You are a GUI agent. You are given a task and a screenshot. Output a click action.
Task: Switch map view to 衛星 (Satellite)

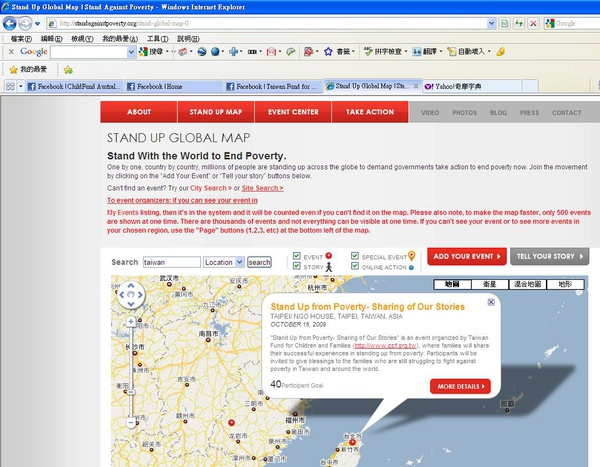point(490,284)
